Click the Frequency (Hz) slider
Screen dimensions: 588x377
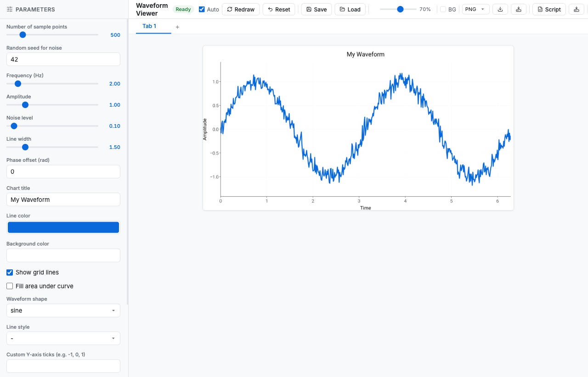pyautogui.click(x=52, y=83)
